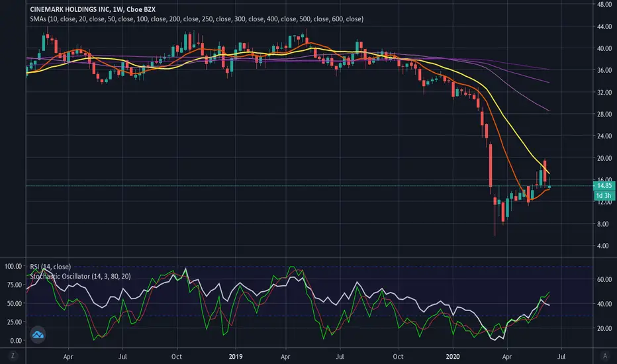This screenshot has width=617, height=364.
Task: Click the 100.00 oscillator axis label
Action: [x=13, y=267]
